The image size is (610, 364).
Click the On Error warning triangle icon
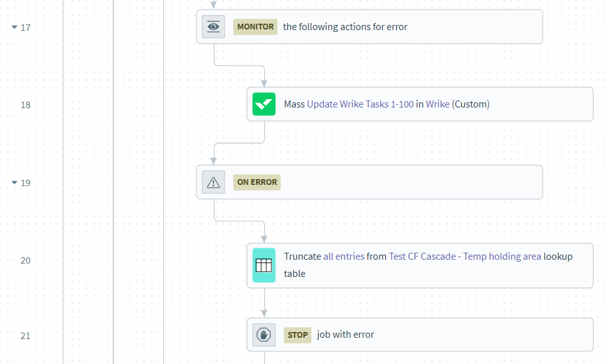point(214,182)
